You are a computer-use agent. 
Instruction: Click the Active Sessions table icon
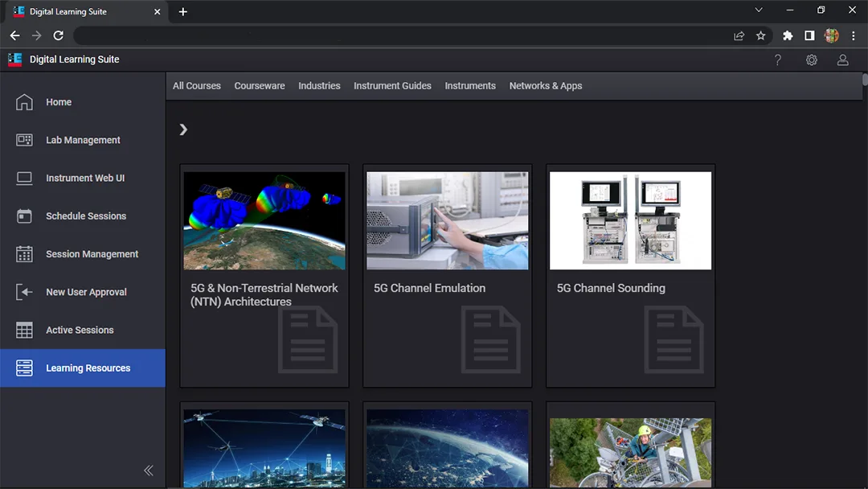(24, 330)
